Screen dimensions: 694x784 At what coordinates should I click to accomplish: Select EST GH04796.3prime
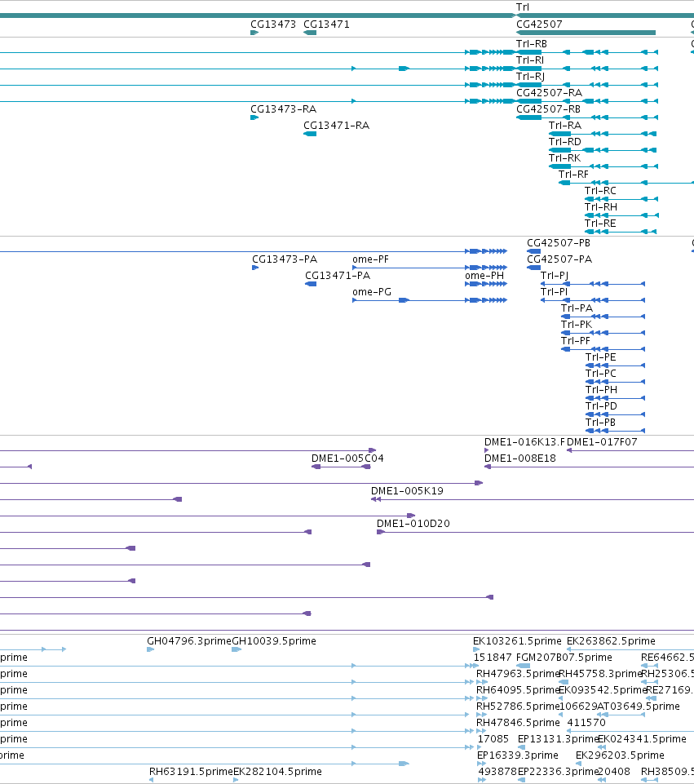189,641
